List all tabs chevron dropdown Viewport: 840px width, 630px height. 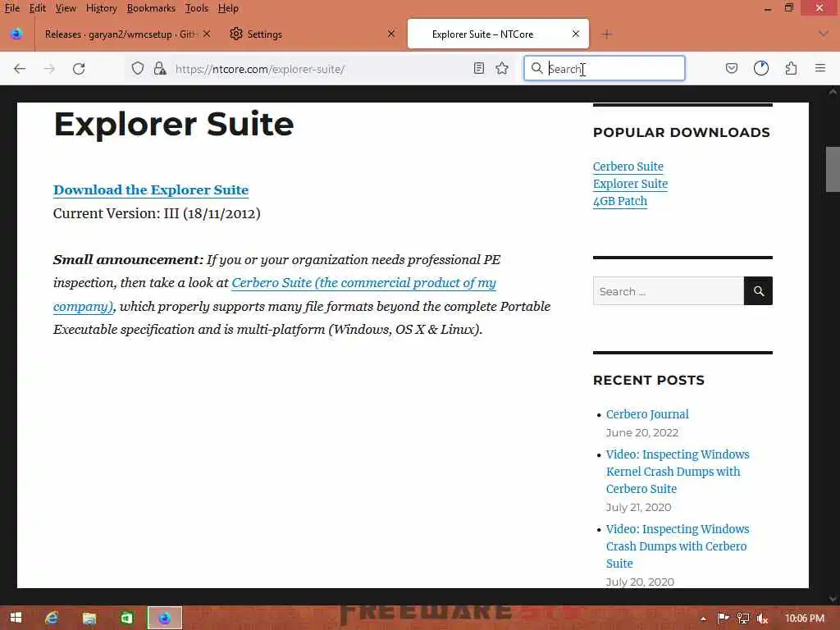click(824, 34)
